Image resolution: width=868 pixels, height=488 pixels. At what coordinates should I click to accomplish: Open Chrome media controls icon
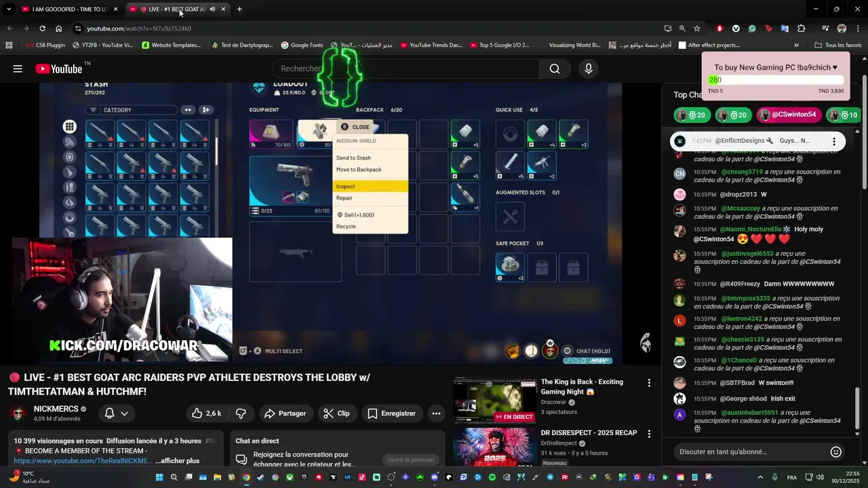click(x=825, y=28)
